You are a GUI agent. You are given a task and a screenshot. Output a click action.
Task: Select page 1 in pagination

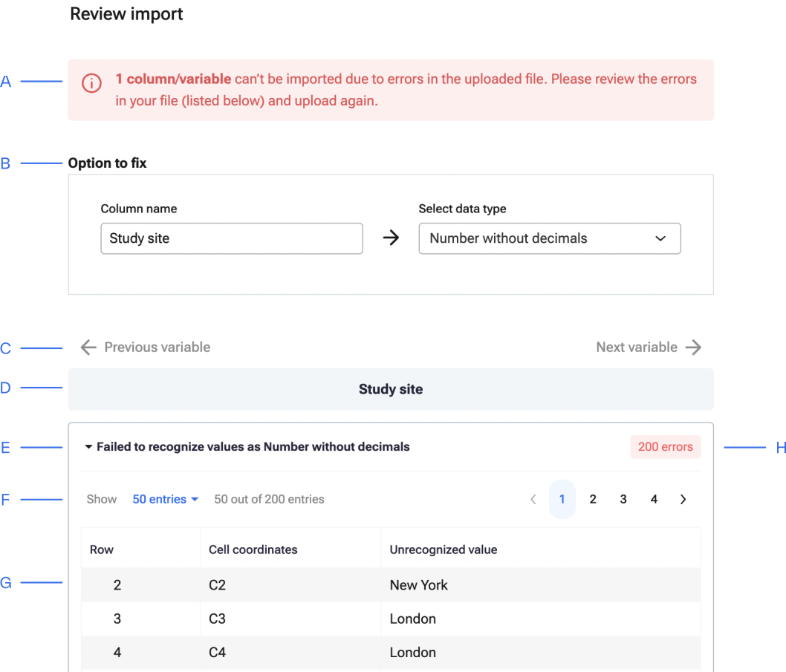[x=562, y=500]
